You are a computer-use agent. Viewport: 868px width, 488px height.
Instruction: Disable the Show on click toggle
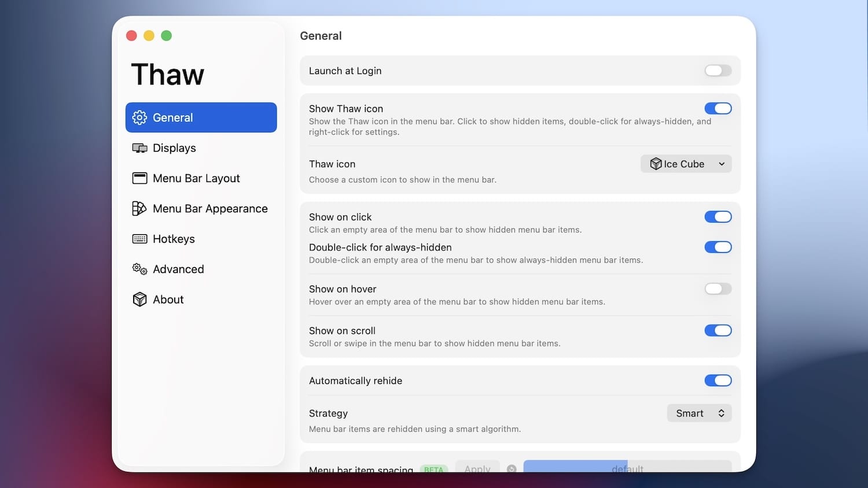718,217
